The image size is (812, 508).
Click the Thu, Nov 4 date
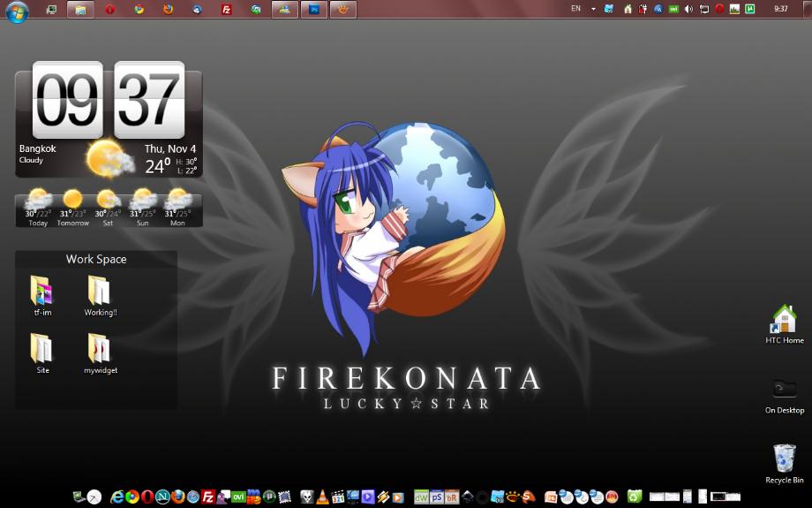[x=169, y=148]
